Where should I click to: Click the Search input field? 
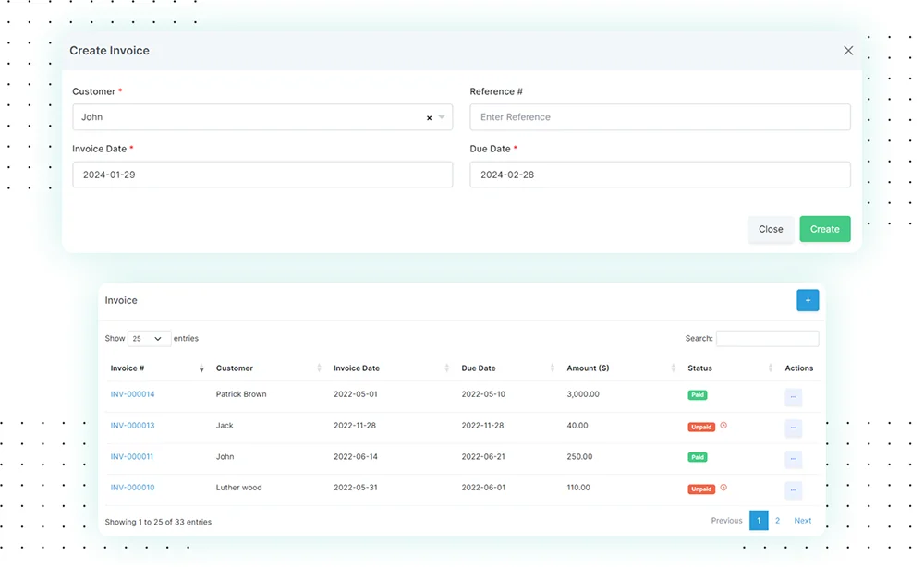click(767, 338)
